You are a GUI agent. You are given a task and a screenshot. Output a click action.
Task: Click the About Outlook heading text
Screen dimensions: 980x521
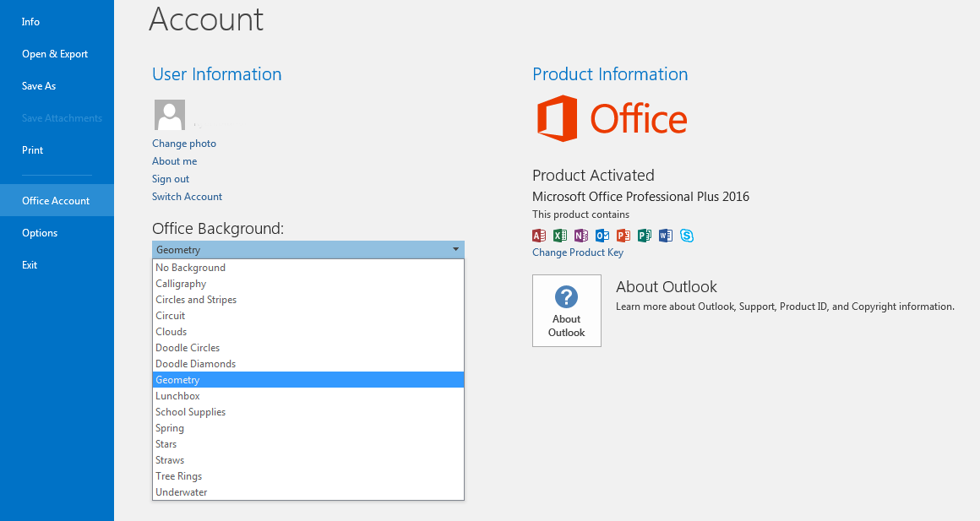click(667, 287)
